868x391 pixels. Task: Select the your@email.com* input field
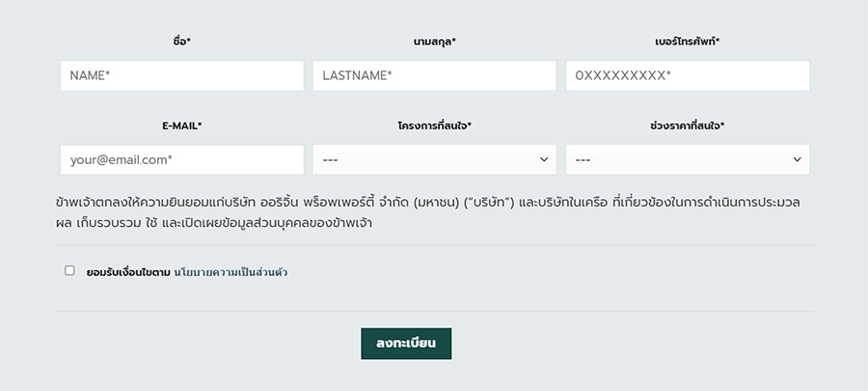point(181,159)
